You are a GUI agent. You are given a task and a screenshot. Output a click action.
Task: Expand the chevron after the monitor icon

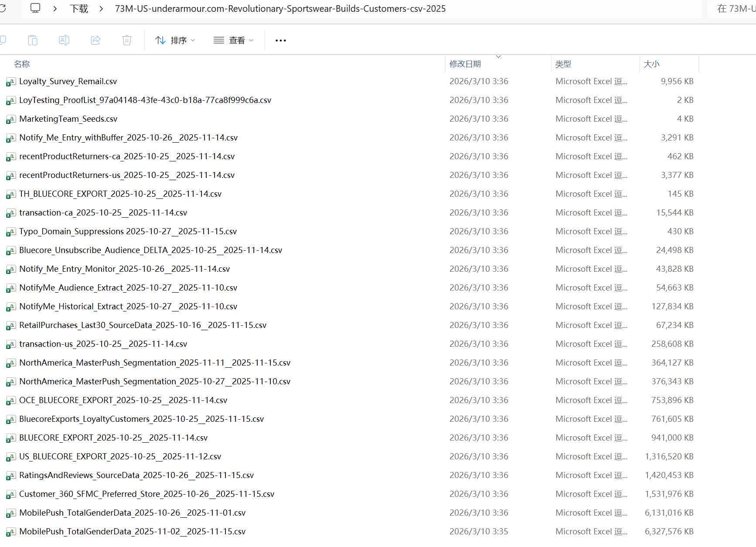click(55, 9)
